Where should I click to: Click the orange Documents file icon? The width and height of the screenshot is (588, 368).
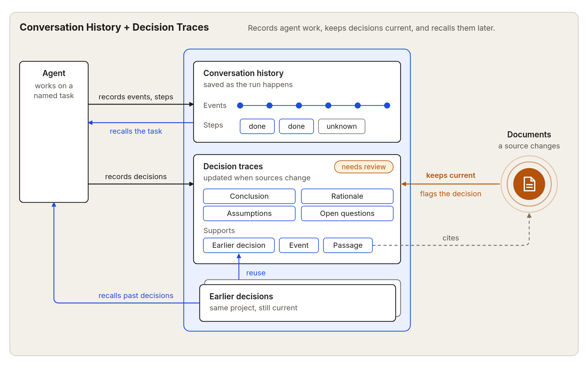click(529, 184)
